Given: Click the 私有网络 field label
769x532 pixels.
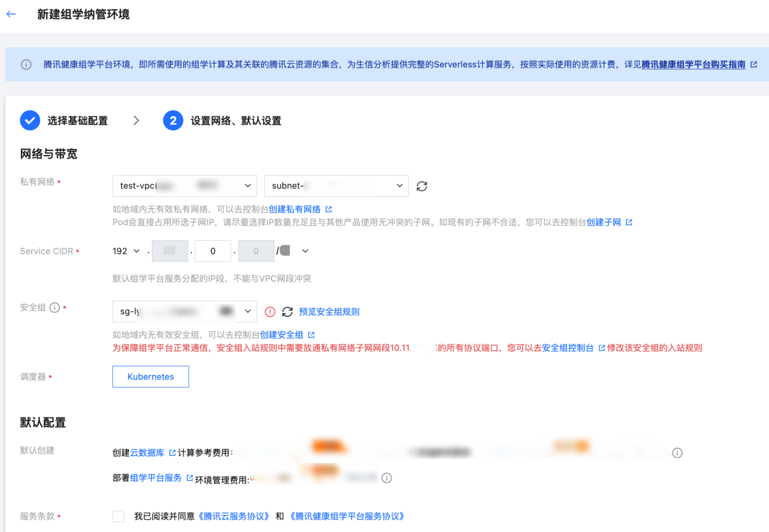Looking at the screenshot, I should click(x=37, y=182).
